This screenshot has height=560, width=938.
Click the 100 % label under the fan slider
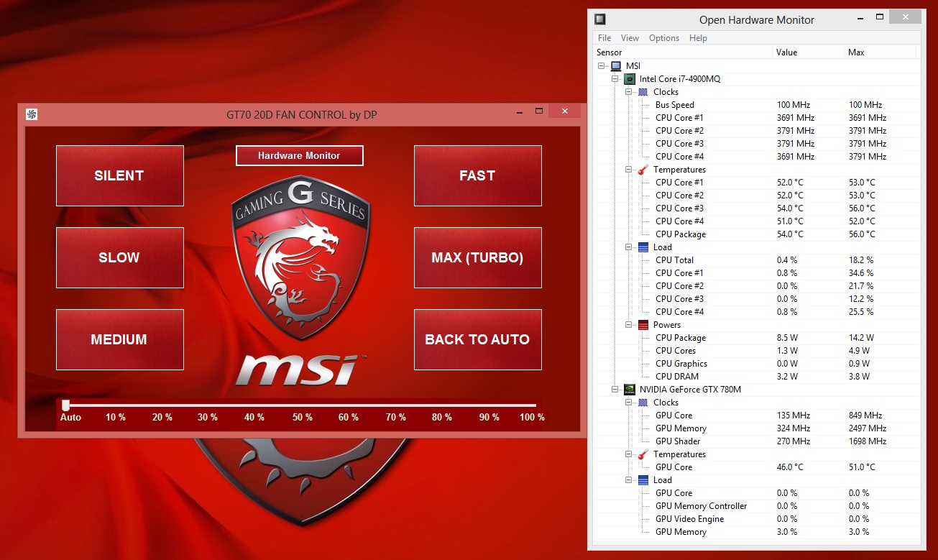[532, 418]
